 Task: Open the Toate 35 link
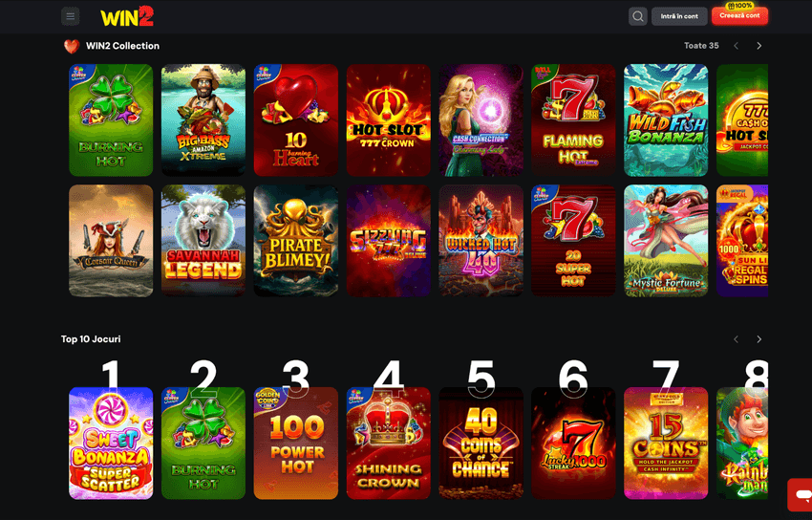[x=701, y=46]
